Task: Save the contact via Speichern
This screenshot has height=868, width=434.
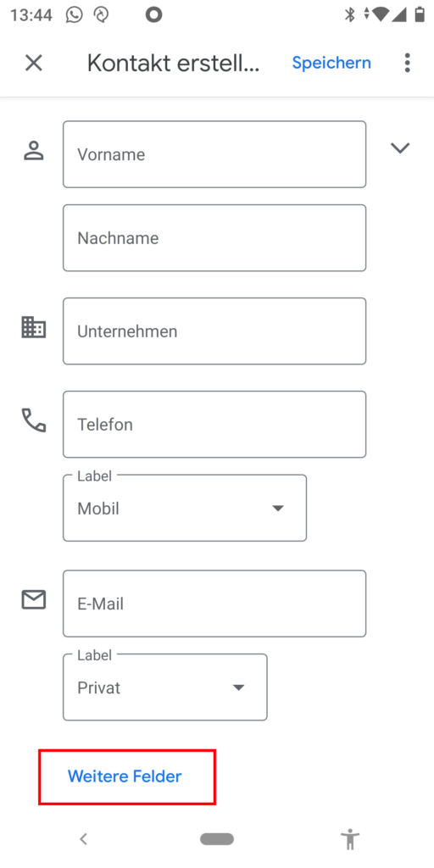Action: (331, 63)
